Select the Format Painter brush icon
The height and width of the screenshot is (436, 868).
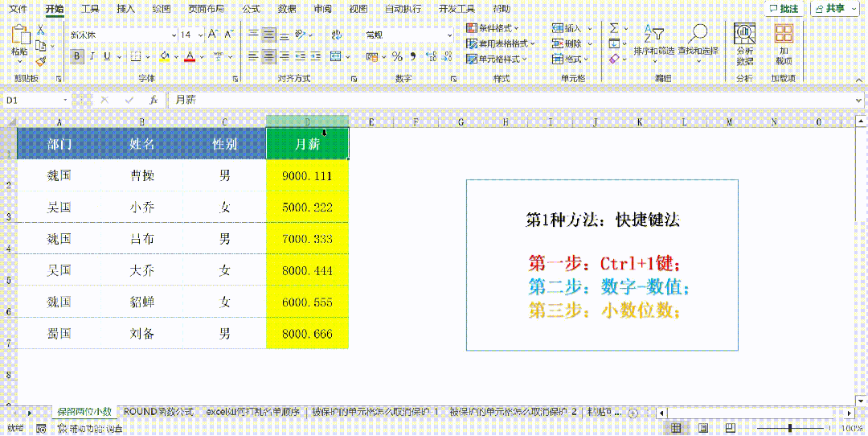coord(40,61)
